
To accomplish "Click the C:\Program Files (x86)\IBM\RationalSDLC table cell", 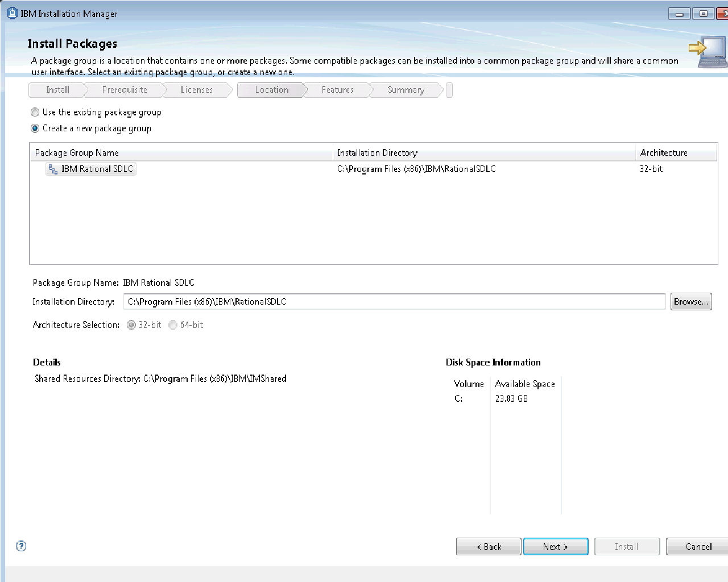I will (x=416, y=169).
